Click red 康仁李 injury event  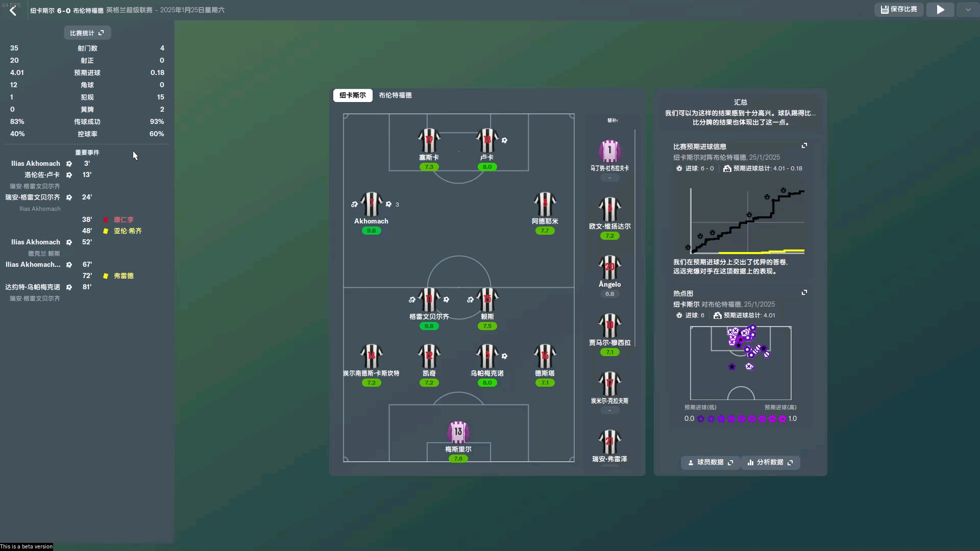click(x=123, y=220)
